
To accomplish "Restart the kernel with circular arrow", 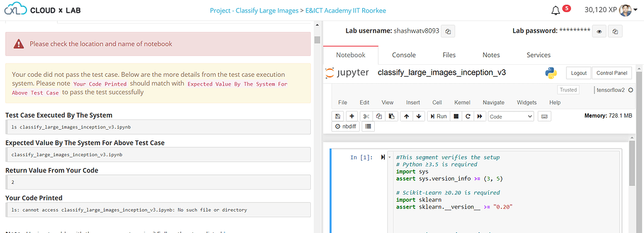I will point(467,116).
